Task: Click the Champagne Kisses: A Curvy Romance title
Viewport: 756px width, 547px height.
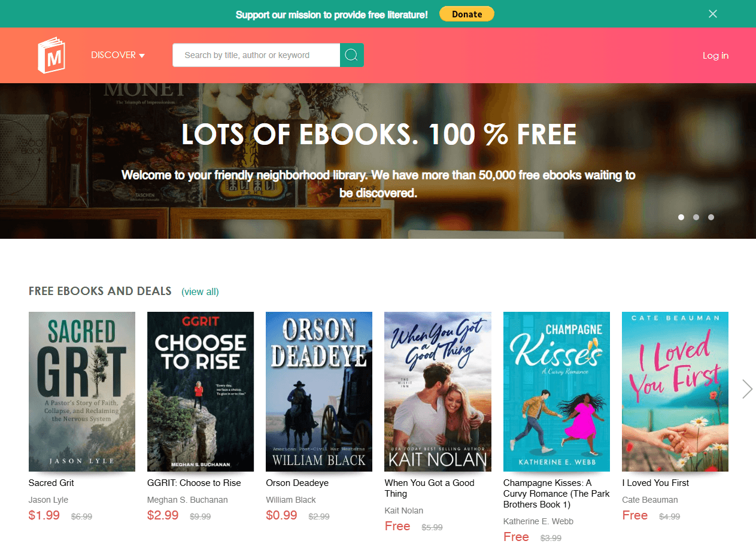Action: (x=557, y=494)
